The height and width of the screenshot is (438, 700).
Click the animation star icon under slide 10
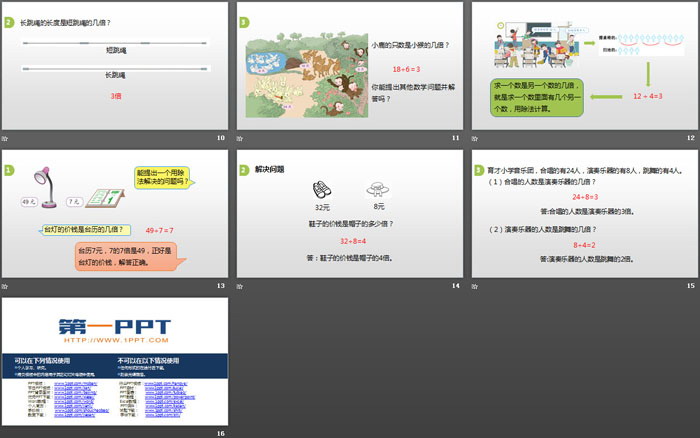[x=5, y=137]
